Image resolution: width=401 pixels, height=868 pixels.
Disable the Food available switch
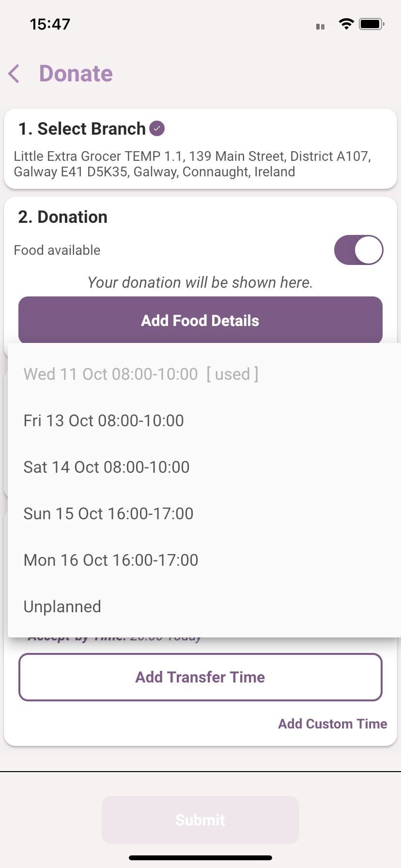click(x=358, y=250)
